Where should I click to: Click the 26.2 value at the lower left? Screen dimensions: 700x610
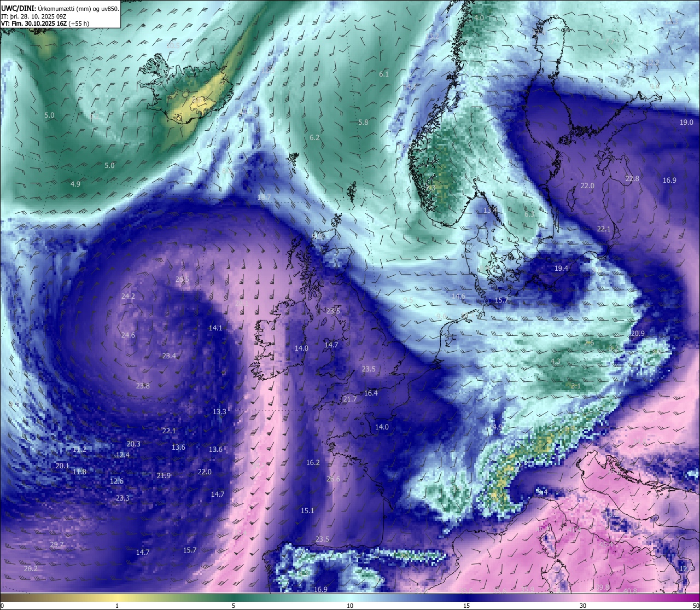coord(31,569)
